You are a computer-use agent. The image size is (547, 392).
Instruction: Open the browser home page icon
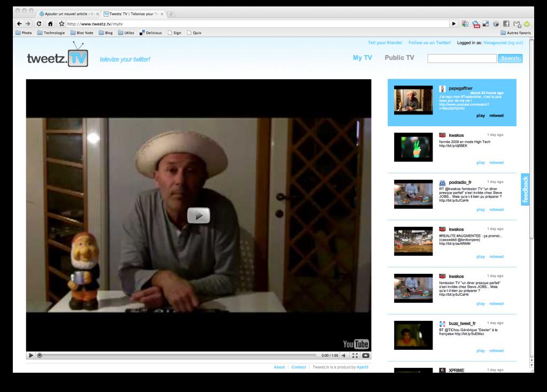pyautogui.click(x=50, y=24)
